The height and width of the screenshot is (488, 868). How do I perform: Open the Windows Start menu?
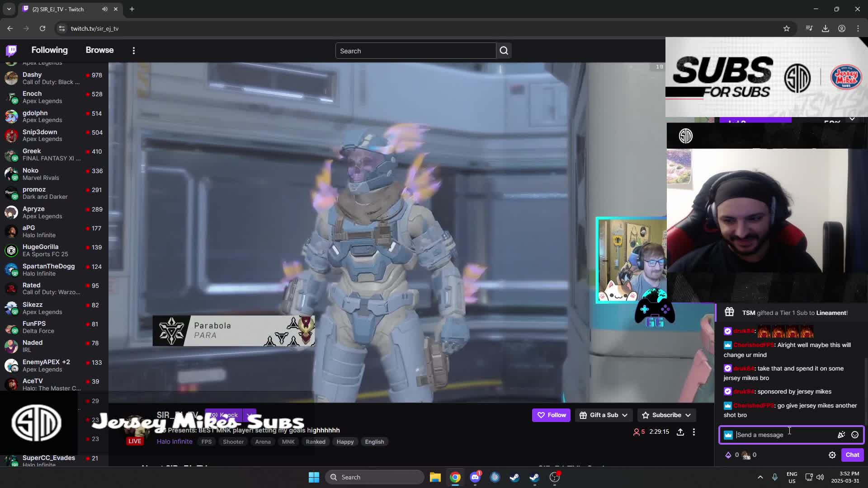click(x=314, y=477)
